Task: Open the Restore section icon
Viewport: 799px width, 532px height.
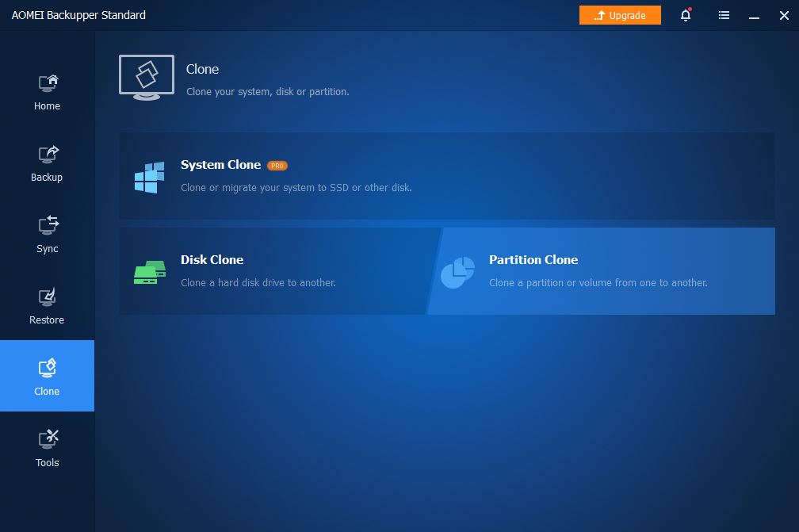Action: click(48, 297)
